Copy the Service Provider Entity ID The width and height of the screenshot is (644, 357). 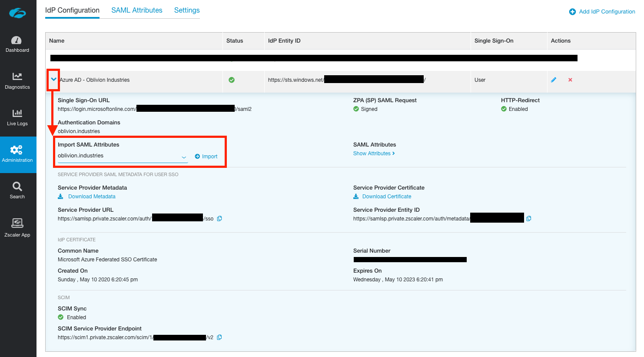[529, 219]
